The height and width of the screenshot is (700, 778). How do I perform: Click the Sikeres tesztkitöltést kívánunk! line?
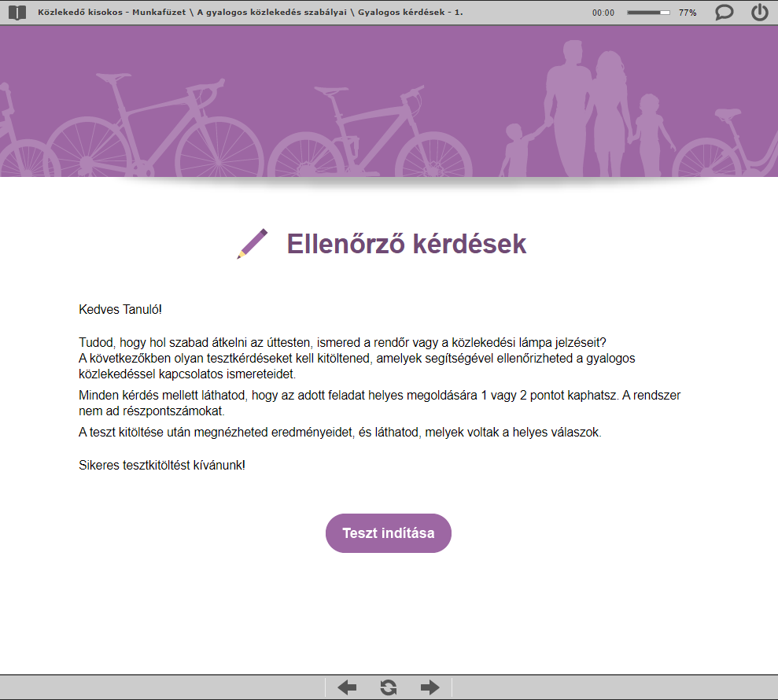coord(162,466)
